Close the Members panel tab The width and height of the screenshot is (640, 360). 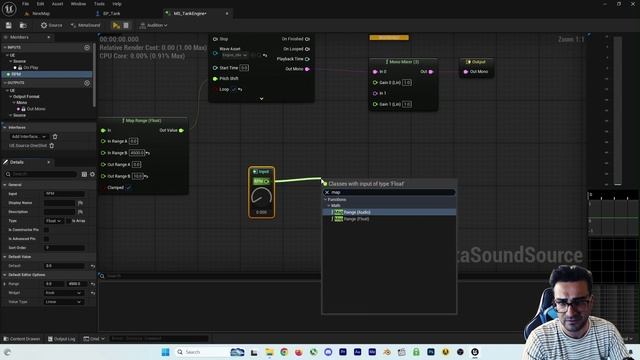tap(49, 37)
